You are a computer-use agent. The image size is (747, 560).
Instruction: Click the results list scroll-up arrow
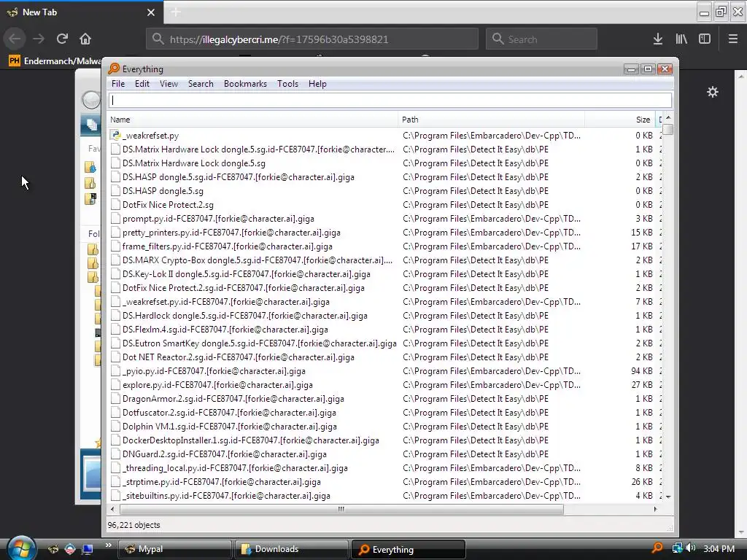668,117
